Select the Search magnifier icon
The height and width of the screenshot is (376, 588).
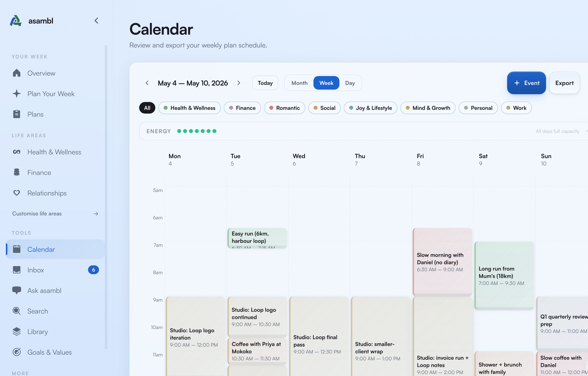17,311
